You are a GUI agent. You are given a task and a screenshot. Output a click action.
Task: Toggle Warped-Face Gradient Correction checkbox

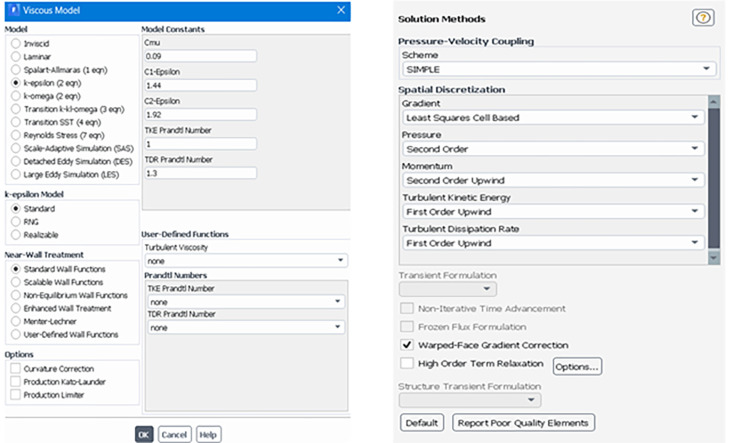407,345
